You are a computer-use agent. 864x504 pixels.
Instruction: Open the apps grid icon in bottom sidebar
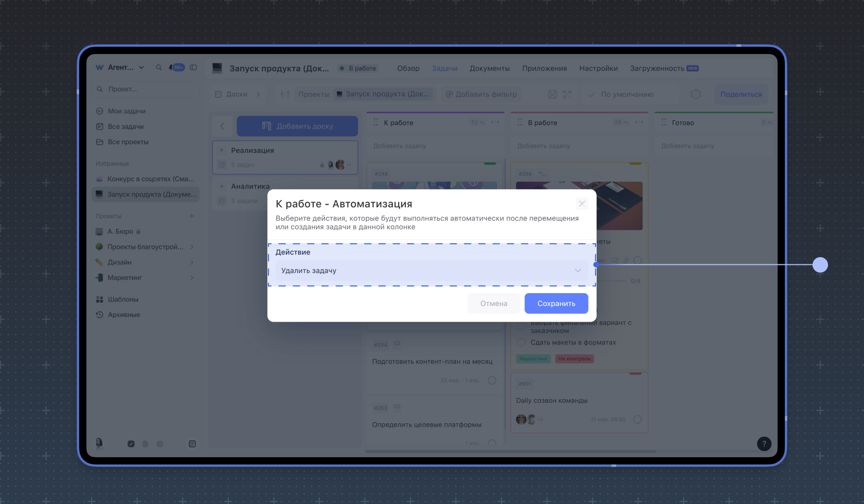pos(192,444)
